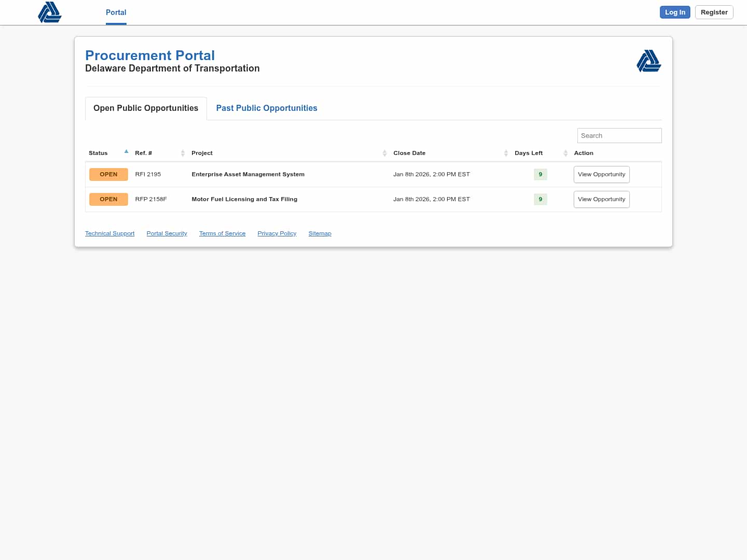This screenshot has height=560, width=747.
Task: Click OPEN status badge for RFI 2195
Action: click(x=108, y=174)
